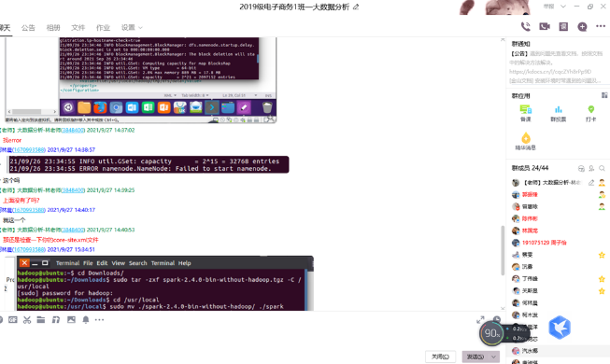Expand the input area with arrows icon
Image resolution: width=610 pixels, height=364 pixels.
pyautogui.click(x=480, y=319)
